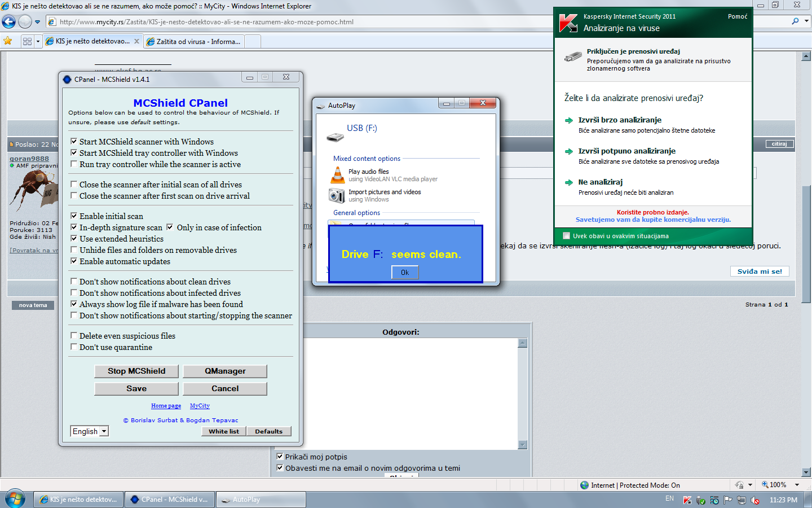812x508 pixels.
Task: Open the Windows Start button
Action: click(15, 499)
